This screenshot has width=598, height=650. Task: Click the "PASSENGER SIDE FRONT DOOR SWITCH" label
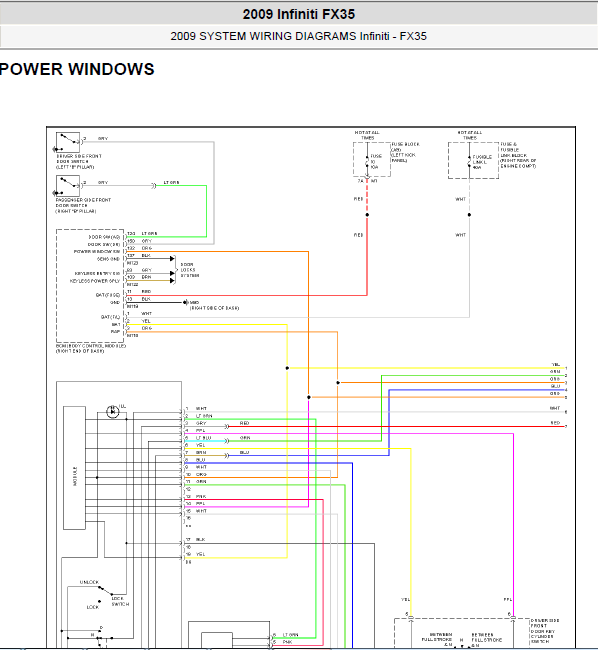tap(83, 206)
